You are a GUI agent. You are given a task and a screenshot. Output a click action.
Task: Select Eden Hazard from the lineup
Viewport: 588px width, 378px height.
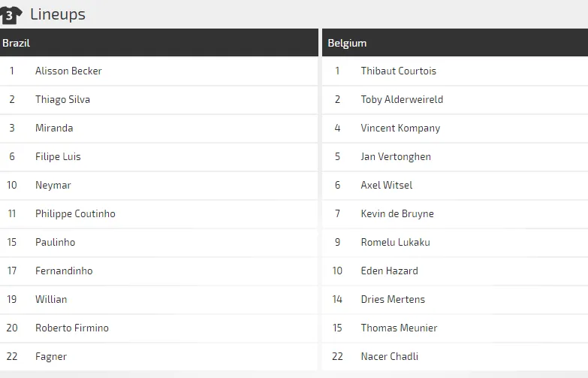pyautogui.click(x=389, y=271)
